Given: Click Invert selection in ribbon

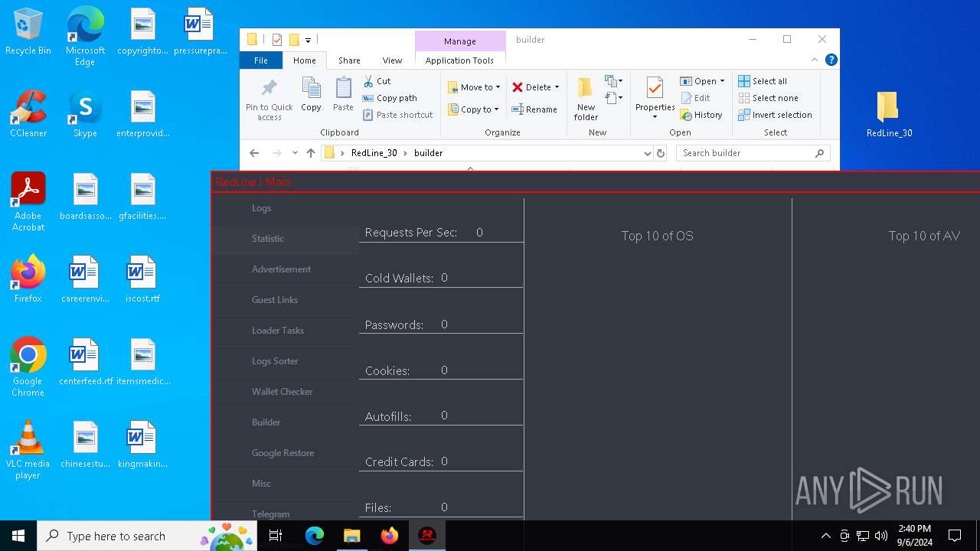Looking at the screenshot, I should click(x=775, y=115).
